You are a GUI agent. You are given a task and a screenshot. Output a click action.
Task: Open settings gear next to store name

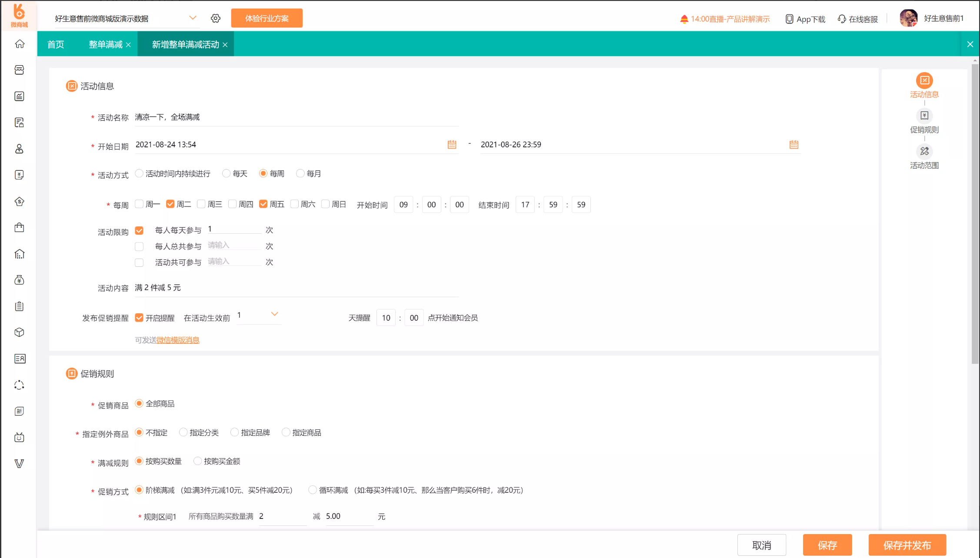point(216,18)
